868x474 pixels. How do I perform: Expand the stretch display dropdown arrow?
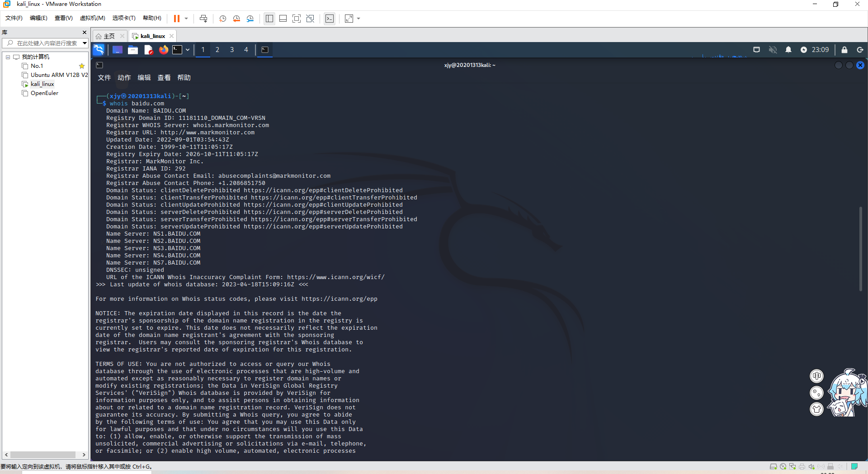359,19
